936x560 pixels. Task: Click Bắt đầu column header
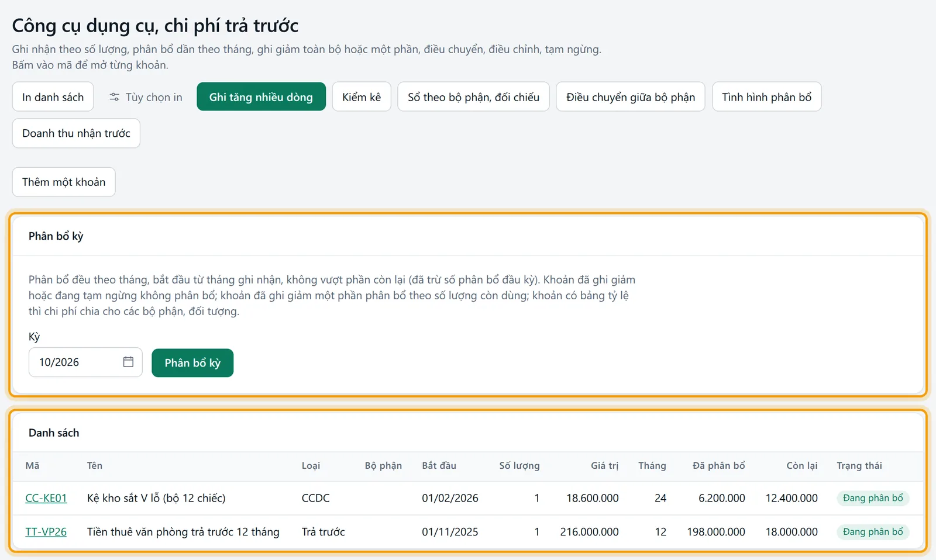[x=439, y=465]
